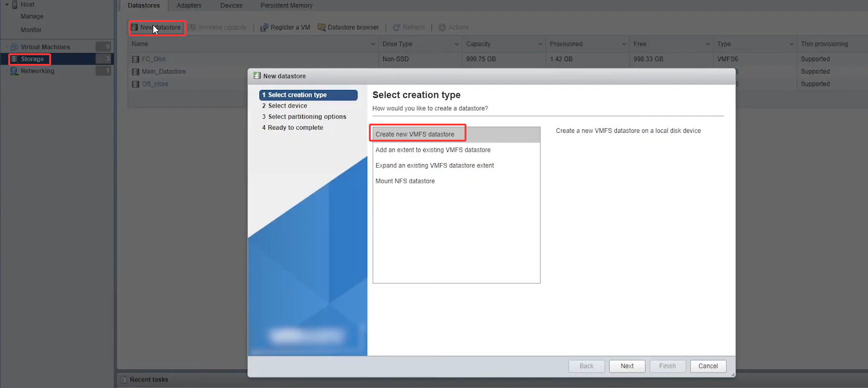The height and width of the screenshot is (388, 868).
Task: Open the Provisioned column dropdown arrow
Action: point(624,44)
